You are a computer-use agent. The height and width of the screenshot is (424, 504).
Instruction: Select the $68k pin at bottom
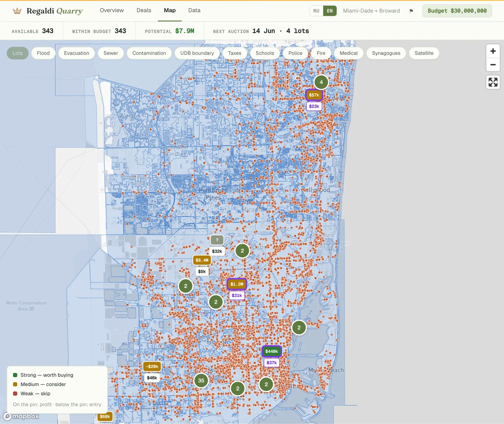tap(105, 416)
